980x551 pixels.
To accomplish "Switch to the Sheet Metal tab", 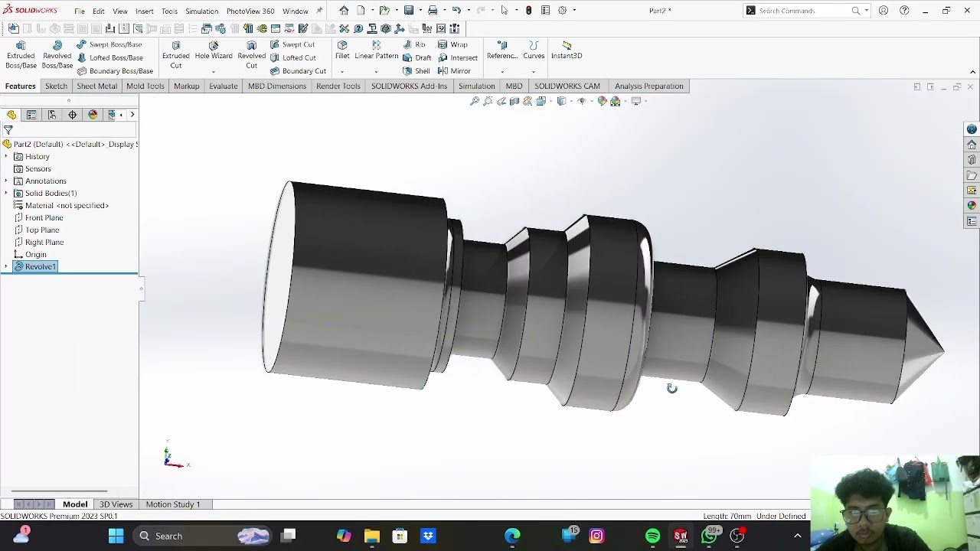I will (96, 86).
